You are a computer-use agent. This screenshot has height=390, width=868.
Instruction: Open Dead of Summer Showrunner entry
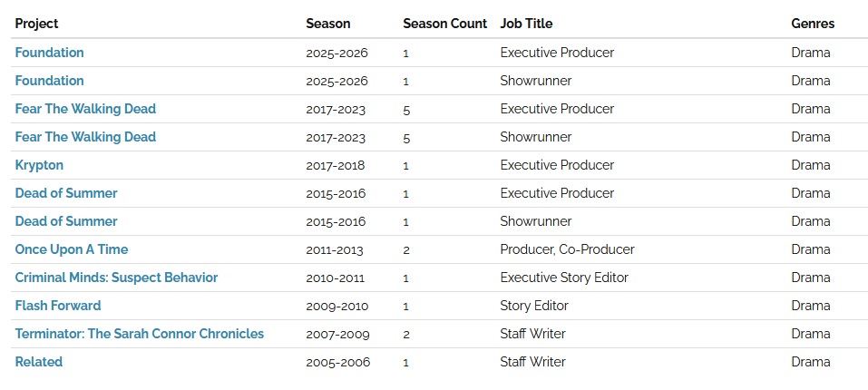pyautogui.click(x=66, y=221)
